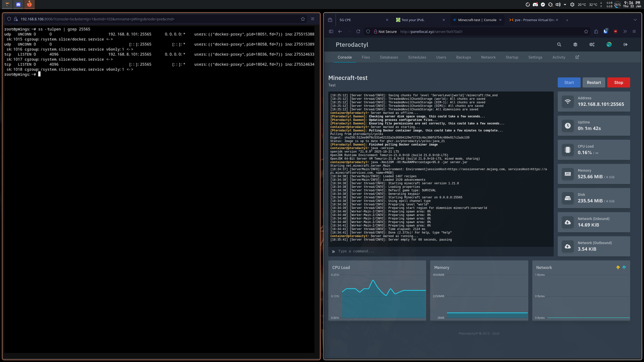
Task: Expand the system tray hidden icons arrow
Action: pos(565,5)
